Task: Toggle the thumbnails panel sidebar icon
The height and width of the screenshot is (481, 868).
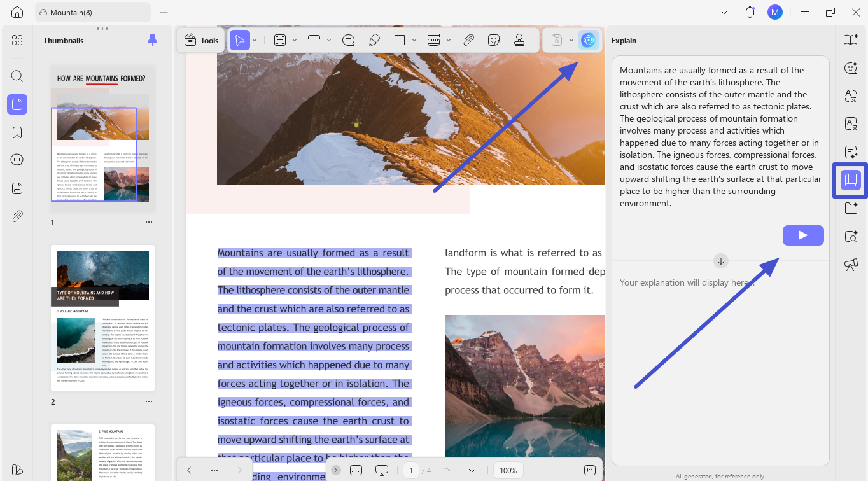Action: tap(17, 104)
